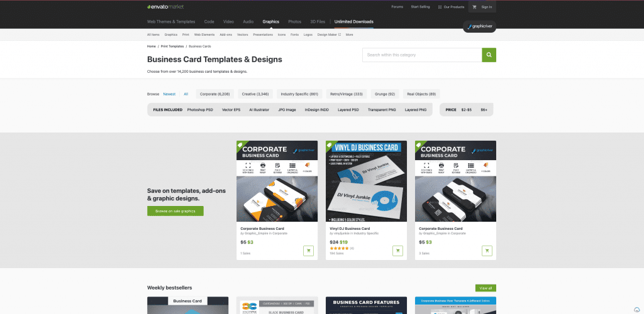Image resolution: width=644 pixels, height=314 pixels.
Task: Go to Unlimited Downloads
Action: 353,22
